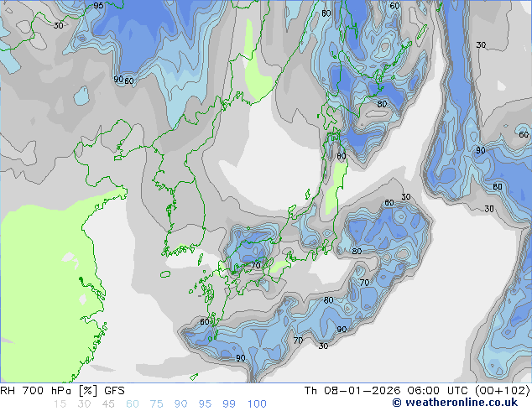Click the 95 contour label on the map
Viewport: 532px width, 411px height.
coord(98,5)
